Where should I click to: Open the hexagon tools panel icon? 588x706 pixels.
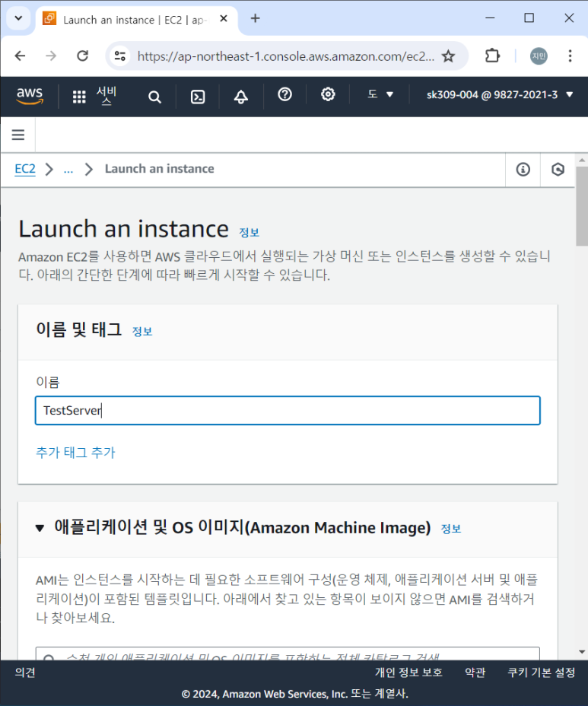558,170
